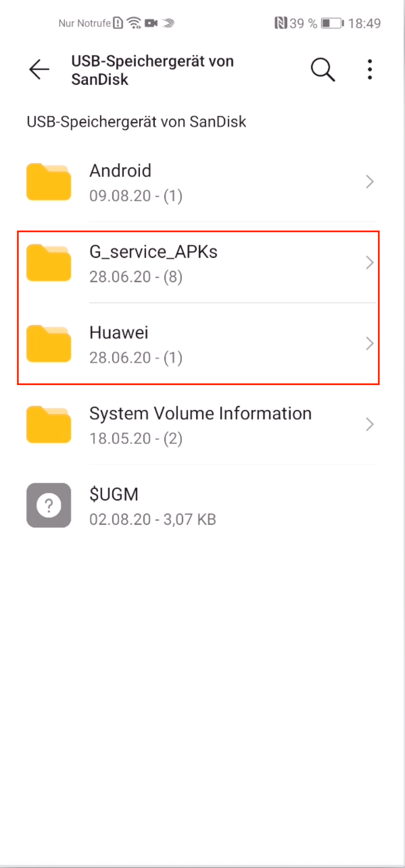Screen dimensions: 405x868
Task: Tap the back arrow icon
Action: point(39,69)
